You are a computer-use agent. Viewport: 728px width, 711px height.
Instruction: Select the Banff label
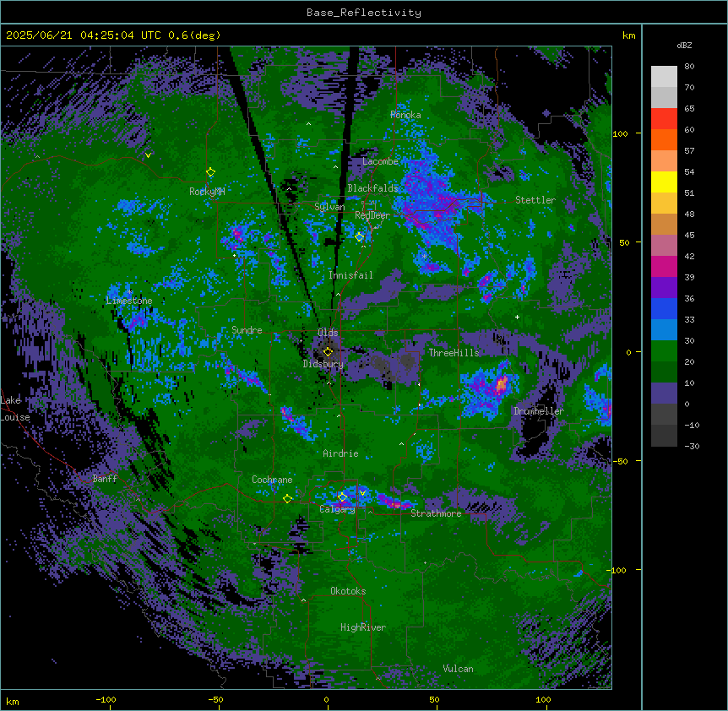click(105, 479)
